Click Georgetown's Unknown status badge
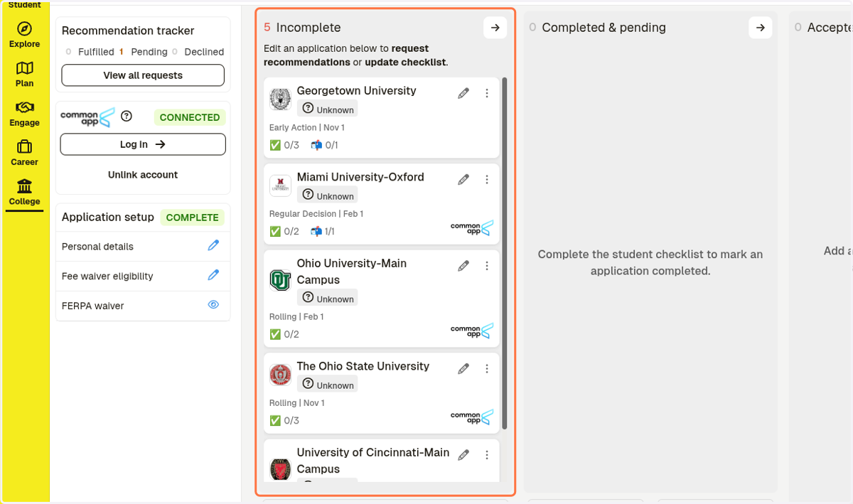 [328, 109]
